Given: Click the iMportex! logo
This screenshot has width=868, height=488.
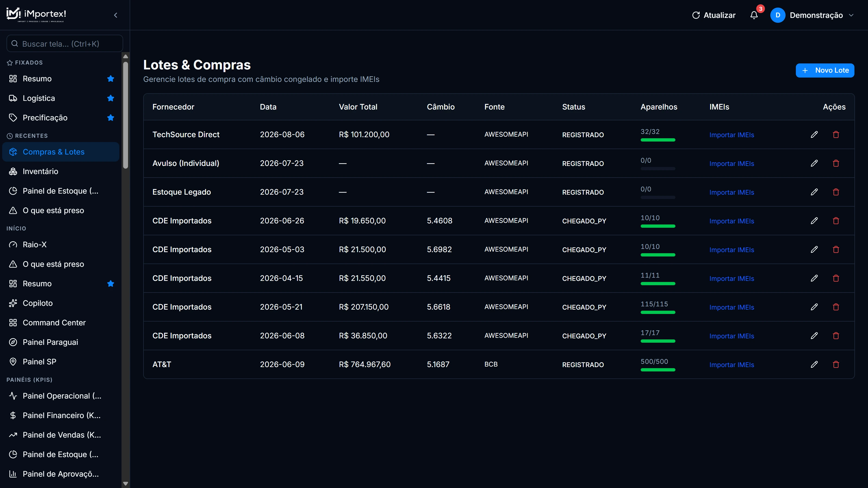Looking at the screenshot, I should coord(36,15).
